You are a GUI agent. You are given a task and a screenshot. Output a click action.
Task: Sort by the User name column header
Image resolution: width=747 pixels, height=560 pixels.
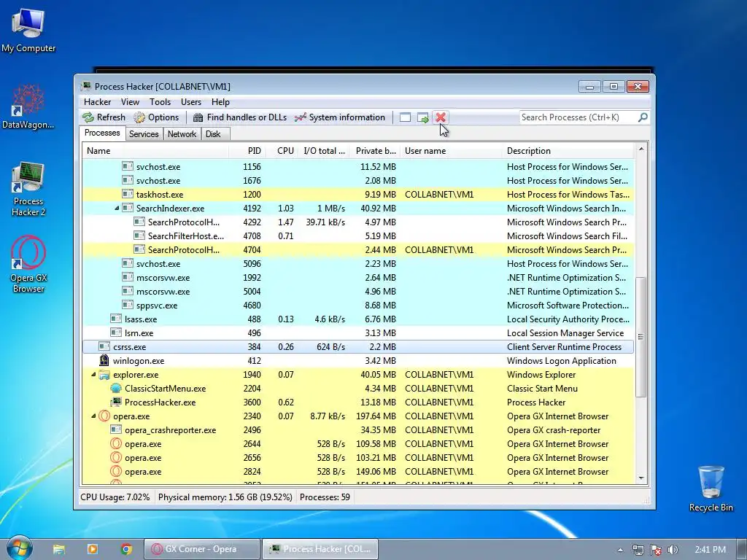pos(451,151)
